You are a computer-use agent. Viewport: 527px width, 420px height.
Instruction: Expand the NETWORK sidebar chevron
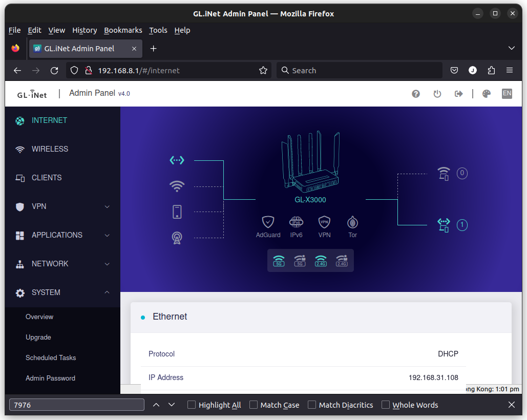[x=107, y=264]
